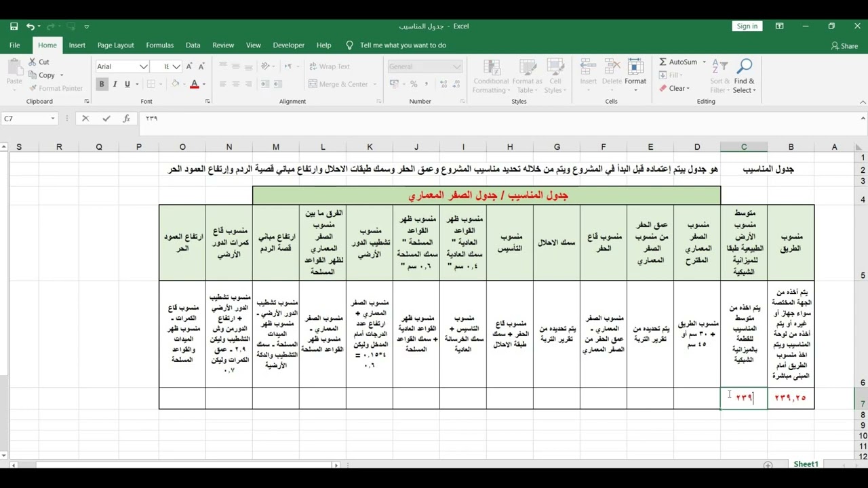This screenshot has height=488, width=868.
Task: Add new sheet with plus icon
Action: point(768,465)
